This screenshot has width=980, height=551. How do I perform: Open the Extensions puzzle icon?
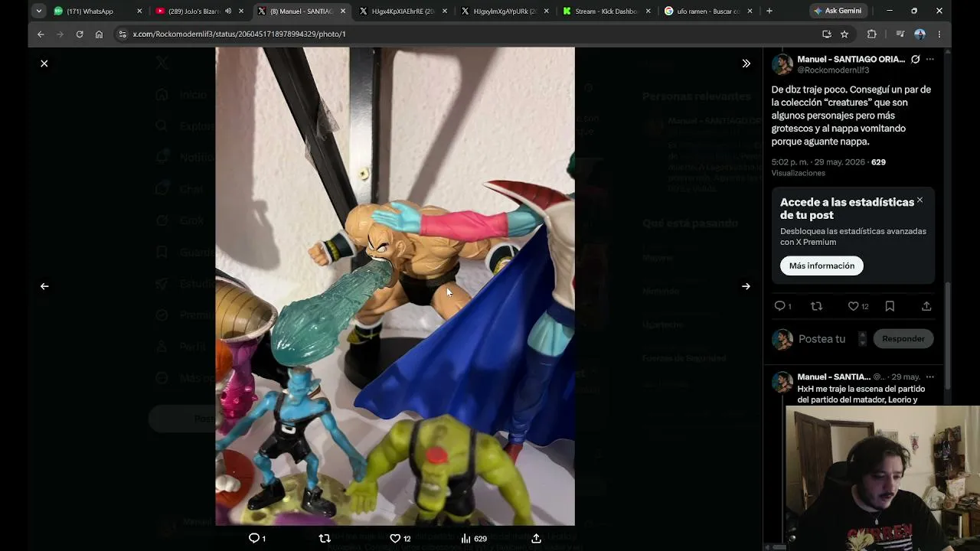tap(871, 34)
